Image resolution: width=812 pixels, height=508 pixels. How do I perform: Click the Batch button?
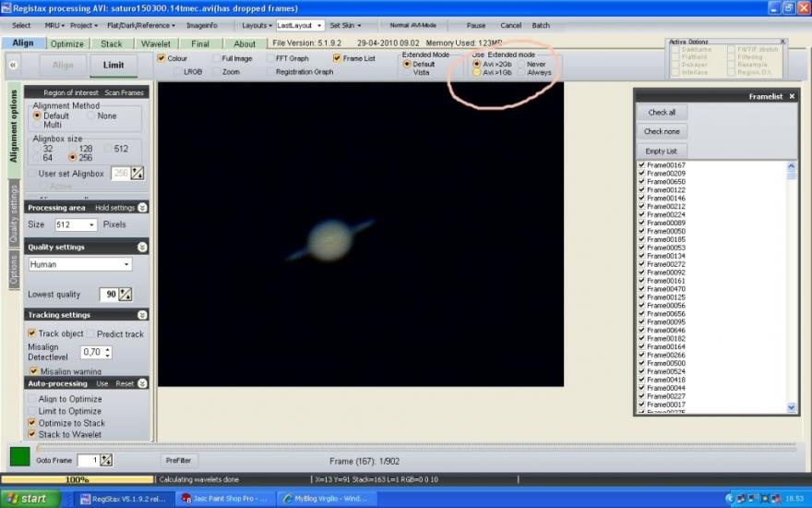[x=541, y=26]
